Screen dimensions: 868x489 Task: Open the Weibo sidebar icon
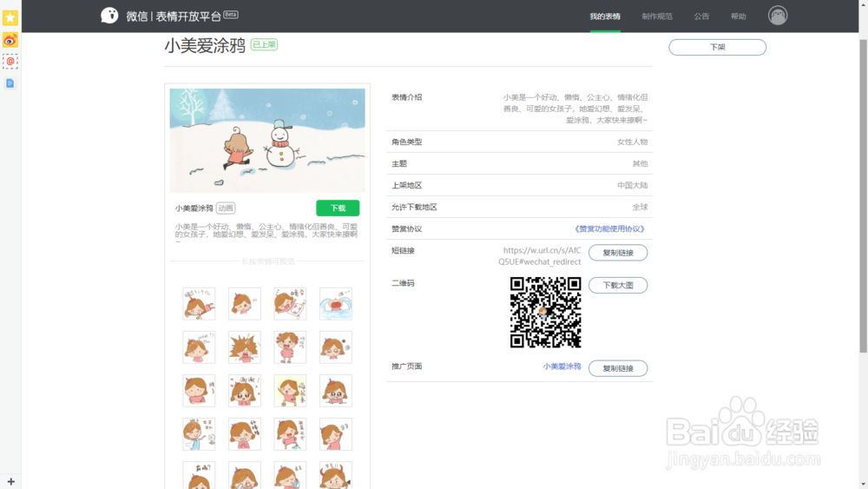pyautogui.click(x=10, y=40)
